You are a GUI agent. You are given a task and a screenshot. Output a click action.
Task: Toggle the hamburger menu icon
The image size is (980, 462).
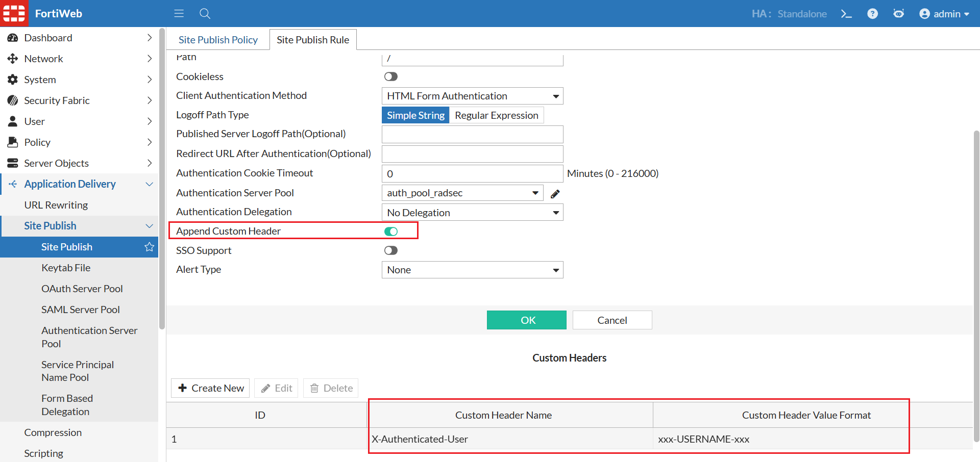179,14
